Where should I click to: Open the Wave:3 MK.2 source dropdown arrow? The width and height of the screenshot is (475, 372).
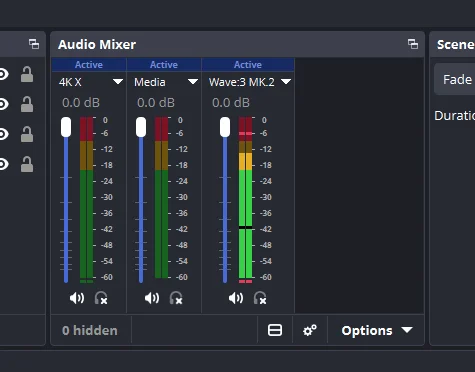(x=286, y=82)
